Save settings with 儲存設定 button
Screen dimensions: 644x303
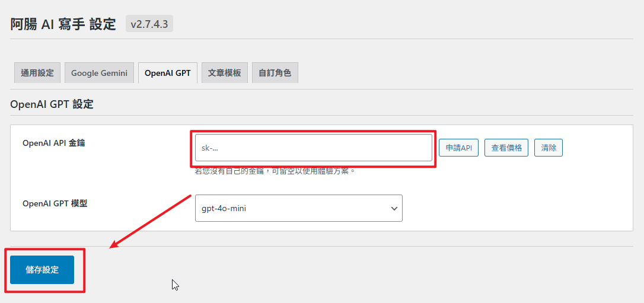click(x=42, y=270)
